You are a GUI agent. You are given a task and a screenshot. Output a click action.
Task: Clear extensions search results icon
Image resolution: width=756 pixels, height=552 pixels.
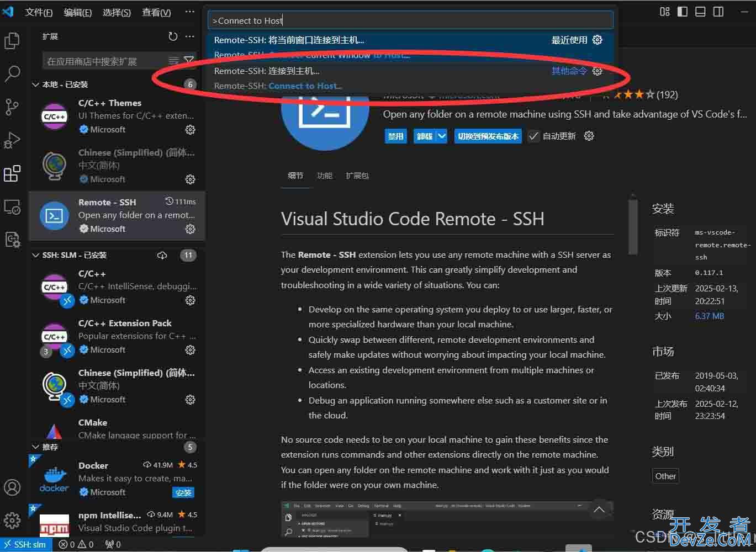click(x=173, y=61)
